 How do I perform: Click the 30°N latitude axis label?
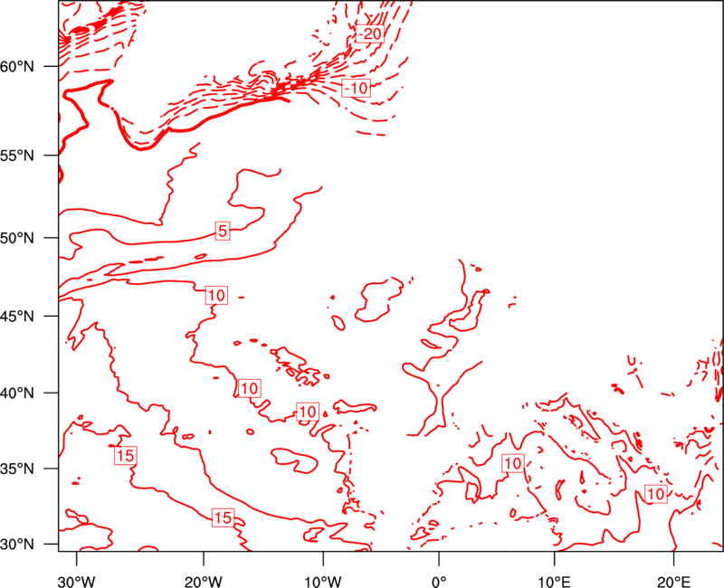pos(17,545)
